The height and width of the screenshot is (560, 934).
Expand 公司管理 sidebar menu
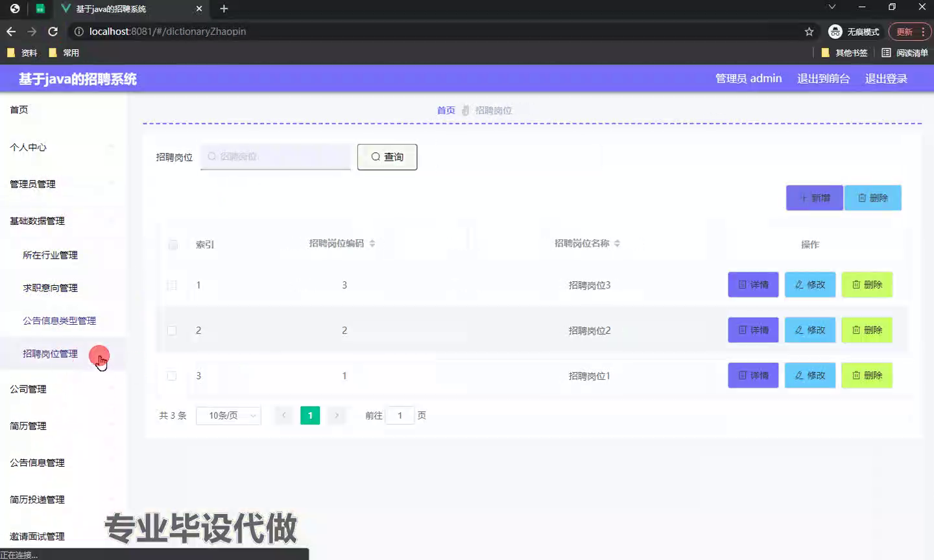click(x=63, y=389)
